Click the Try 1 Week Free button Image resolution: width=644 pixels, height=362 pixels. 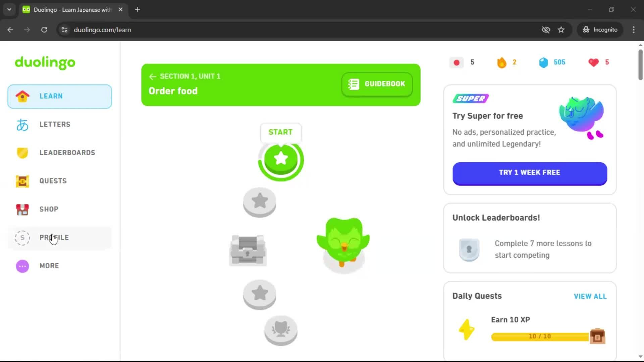tap(530, 173)
